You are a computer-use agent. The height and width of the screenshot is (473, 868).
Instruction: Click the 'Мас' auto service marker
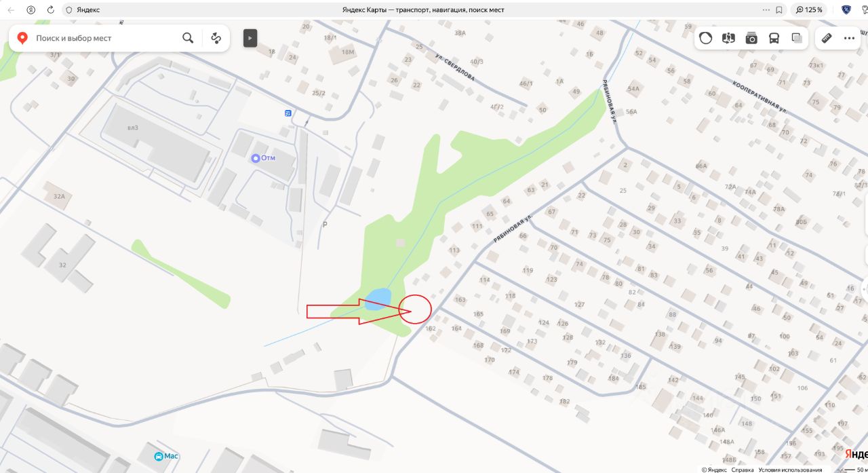click(166, 456)
